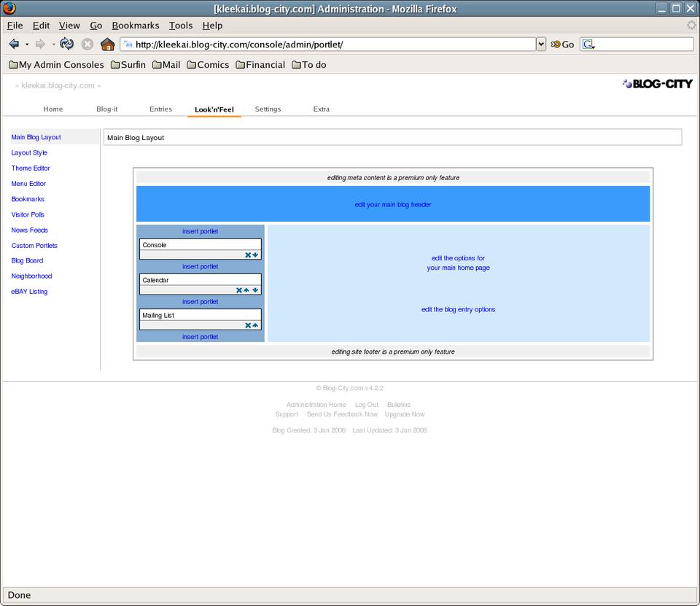Screen dimensions: 700x606
Task: Delete the Calendar portlet via X icon
Action: point(239,290)
